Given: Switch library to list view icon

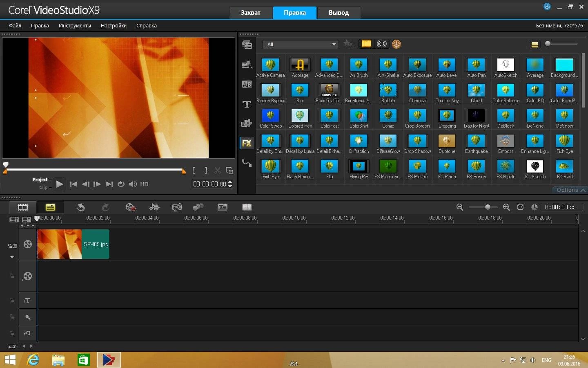Looking at the screenshot, I should tap(535, 44).
